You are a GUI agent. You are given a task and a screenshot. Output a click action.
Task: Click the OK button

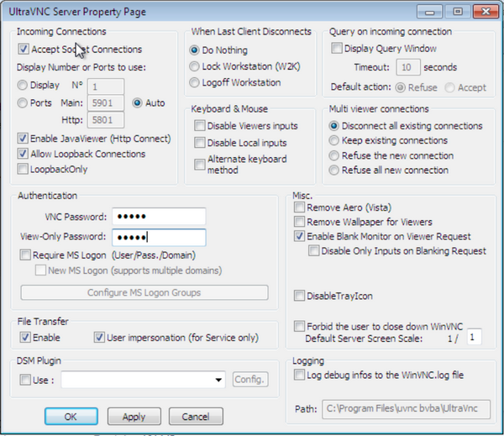71,417
